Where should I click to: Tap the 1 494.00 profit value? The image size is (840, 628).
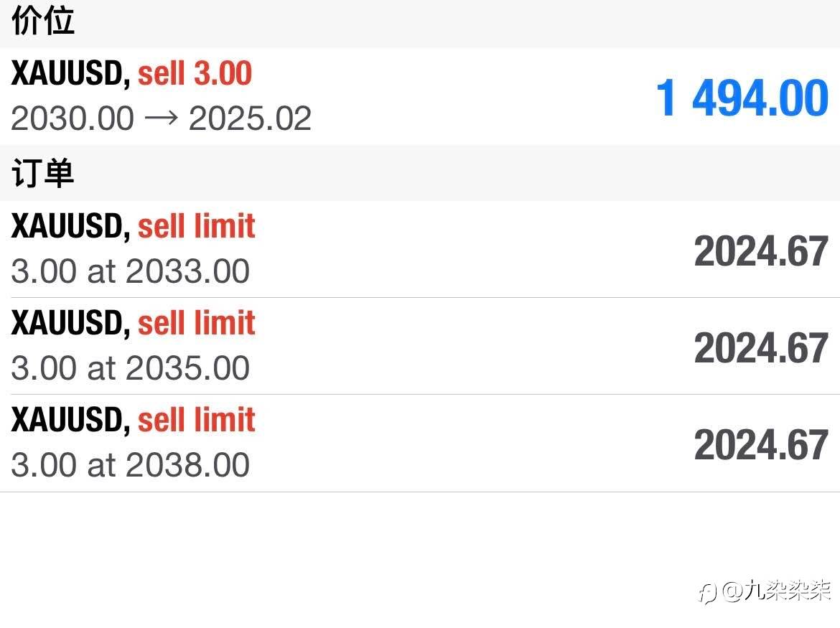point(742,98)
